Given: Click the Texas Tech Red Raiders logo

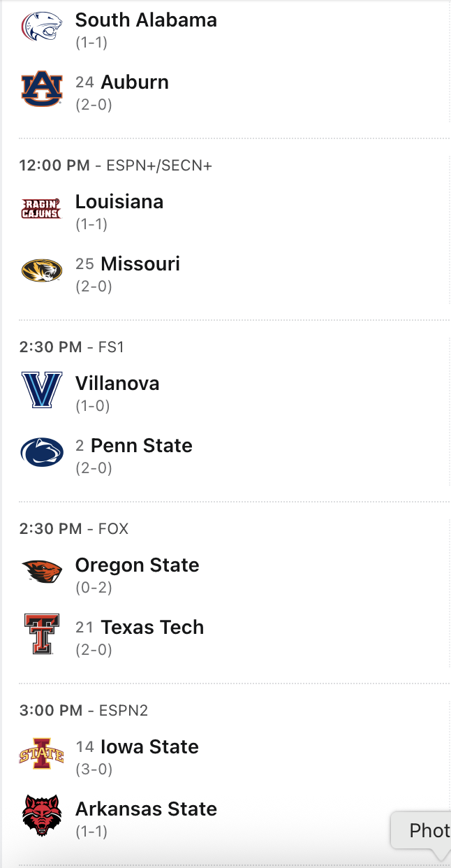Looking at the screenshot, I should pos(41,635).
